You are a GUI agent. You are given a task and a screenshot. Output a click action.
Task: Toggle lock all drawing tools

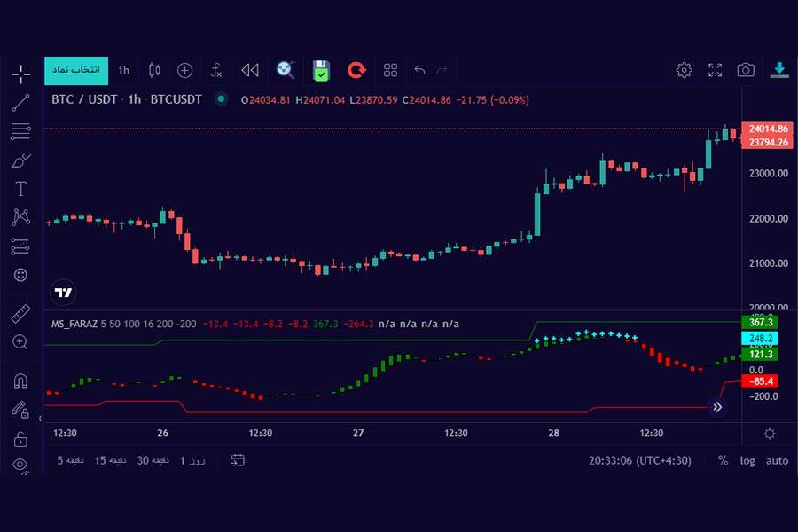(20, 438)
